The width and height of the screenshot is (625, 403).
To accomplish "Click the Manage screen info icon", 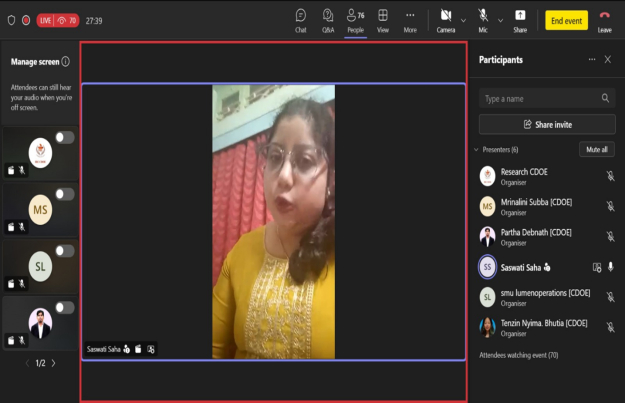I will point(66,62).
